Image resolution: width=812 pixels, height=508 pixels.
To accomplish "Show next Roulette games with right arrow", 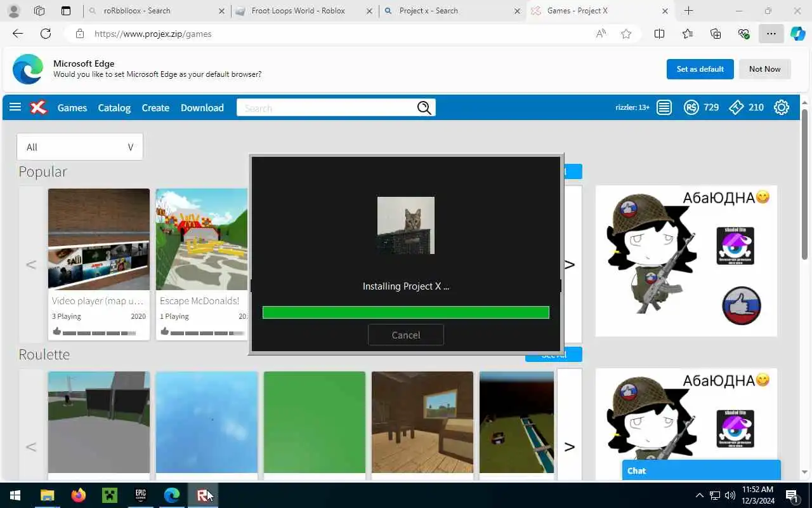I will (x=570, y=446).
